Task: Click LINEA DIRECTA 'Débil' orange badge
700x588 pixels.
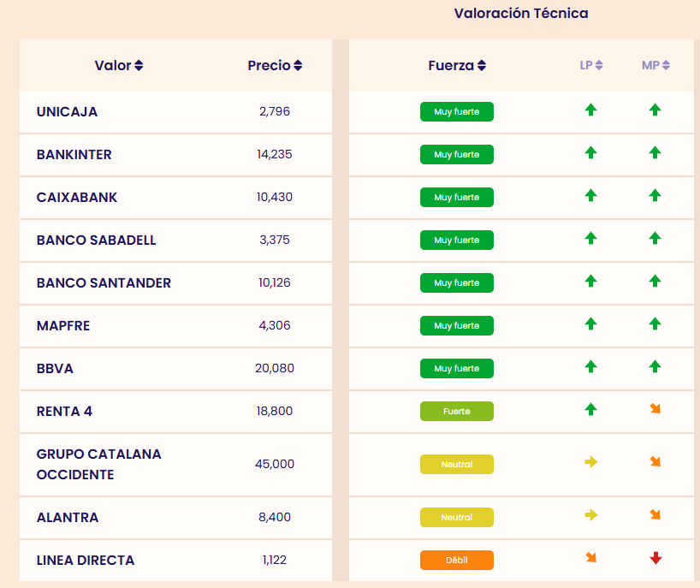Action: coord(457,561)
